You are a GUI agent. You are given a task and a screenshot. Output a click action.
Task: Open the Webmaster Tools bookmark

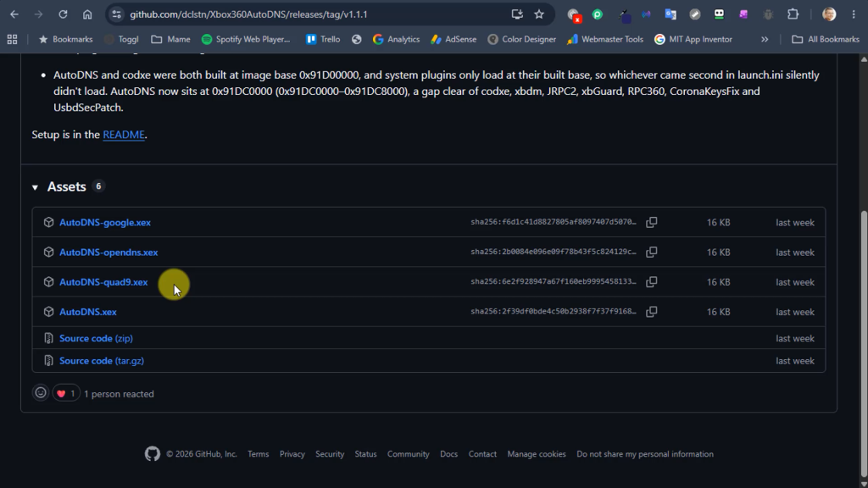[x=605, y=39]
